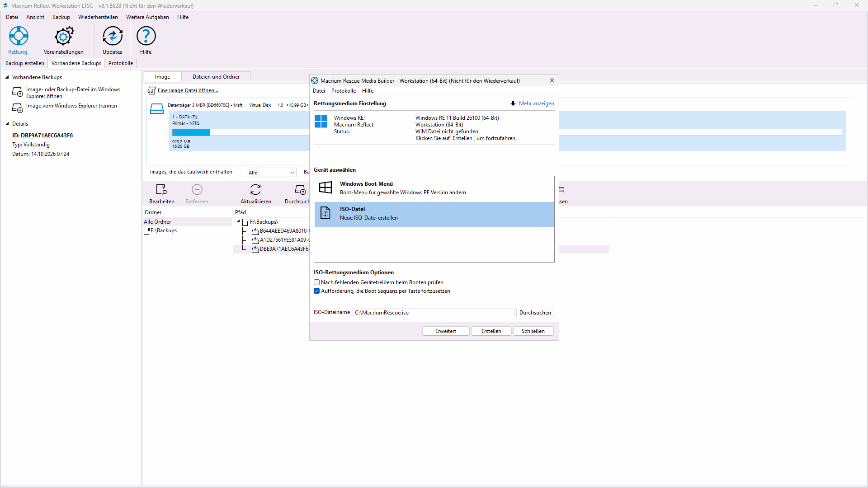This screenshot has height=488, width=868.
Task: Click the Macrium Rescue Media Builder title icon
Action: [315, 80]
